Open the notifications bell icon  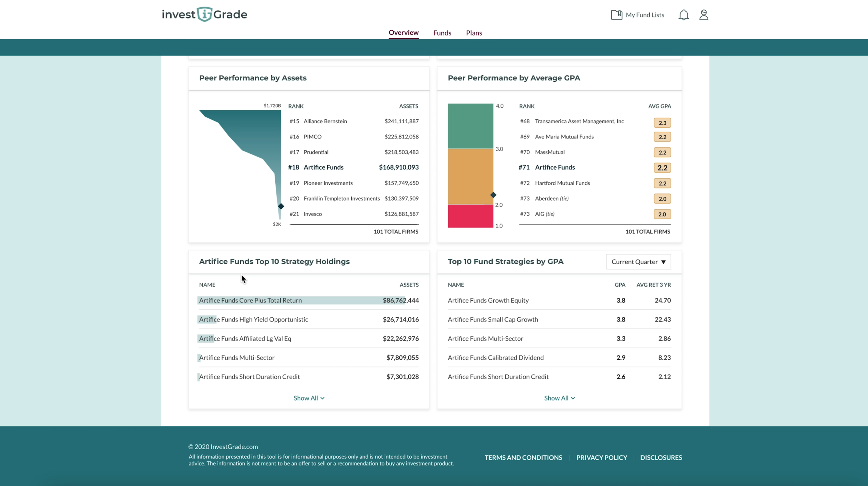click(683, 15)
